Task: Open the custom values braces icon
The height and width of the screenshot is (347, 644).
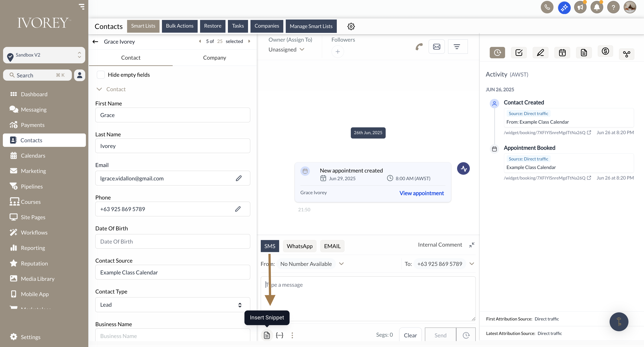Action: coord(280,335)
